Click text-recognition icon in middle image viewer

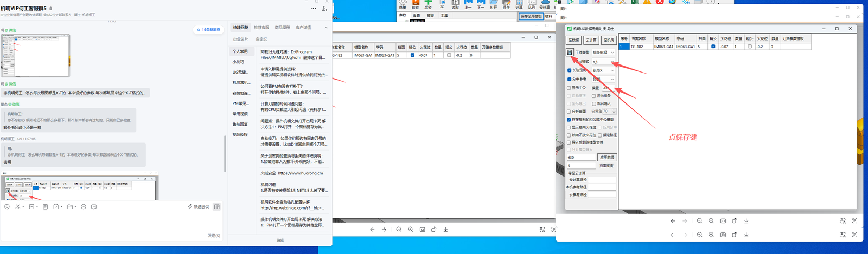tap(553, 230)
